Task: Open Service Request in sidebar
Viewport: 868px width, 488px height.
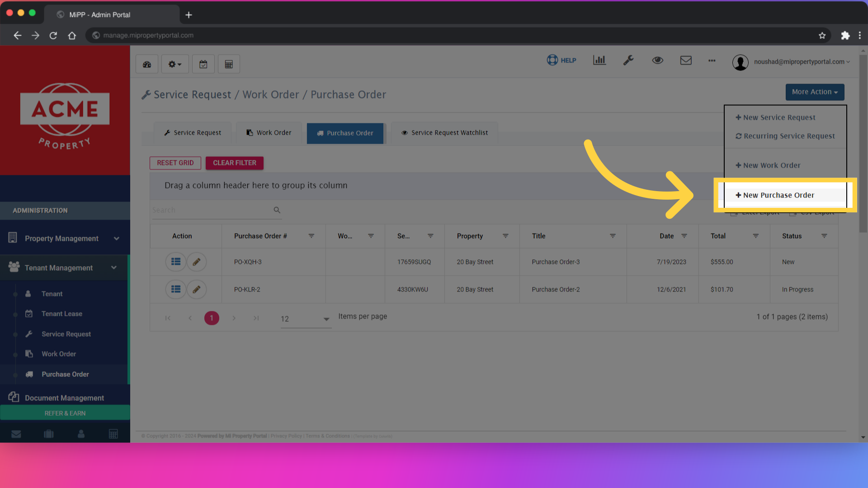Action: (x=66, y=334)
